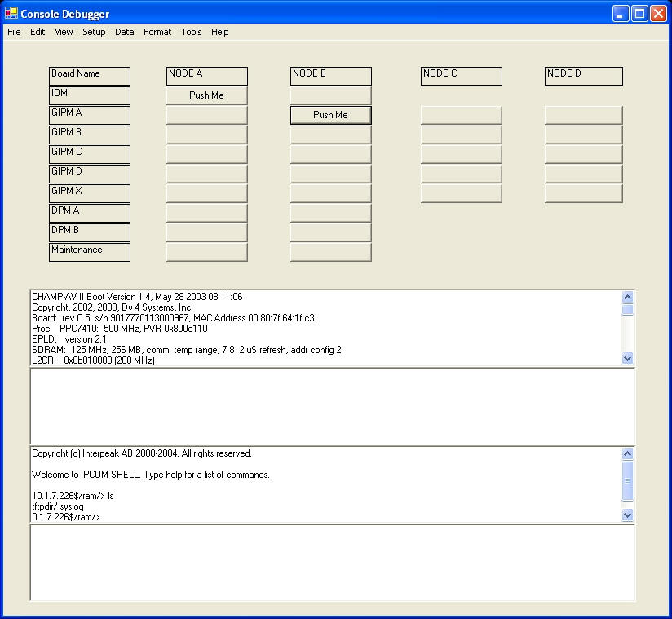Open the Edit menu
672x619 pixels.
[x=38, y=32]
